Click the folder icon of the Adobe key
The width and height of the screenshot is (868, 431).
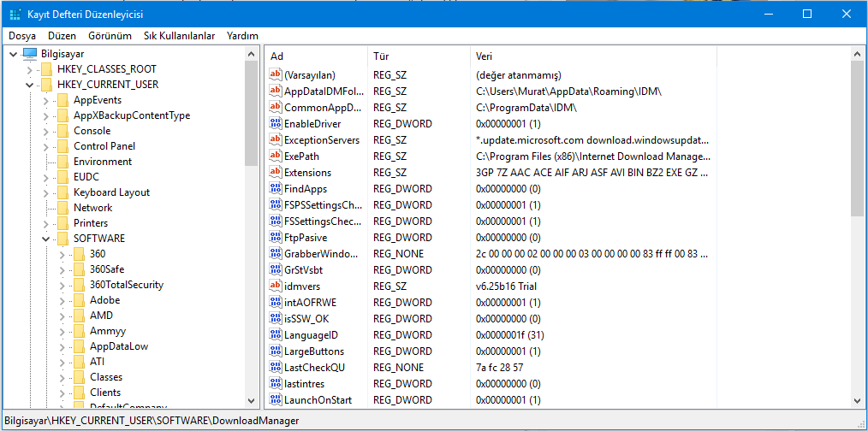coord(79,300)
